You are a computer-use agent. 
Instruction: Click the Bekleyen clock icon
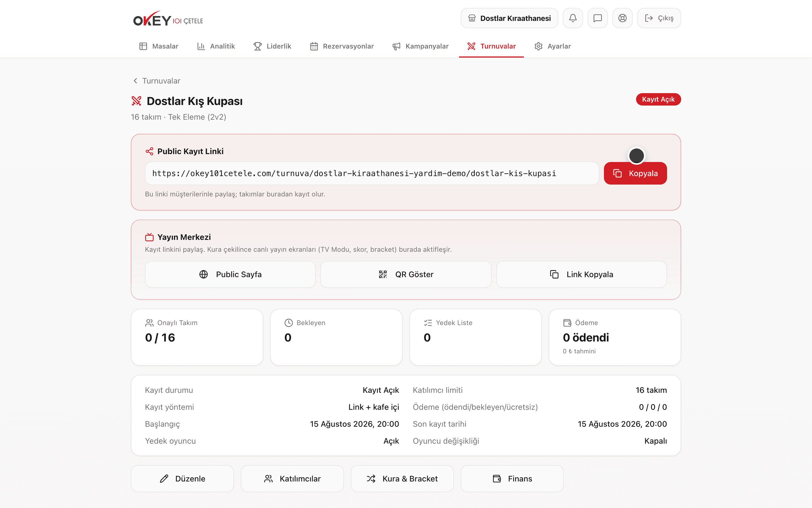click(288, 323)
